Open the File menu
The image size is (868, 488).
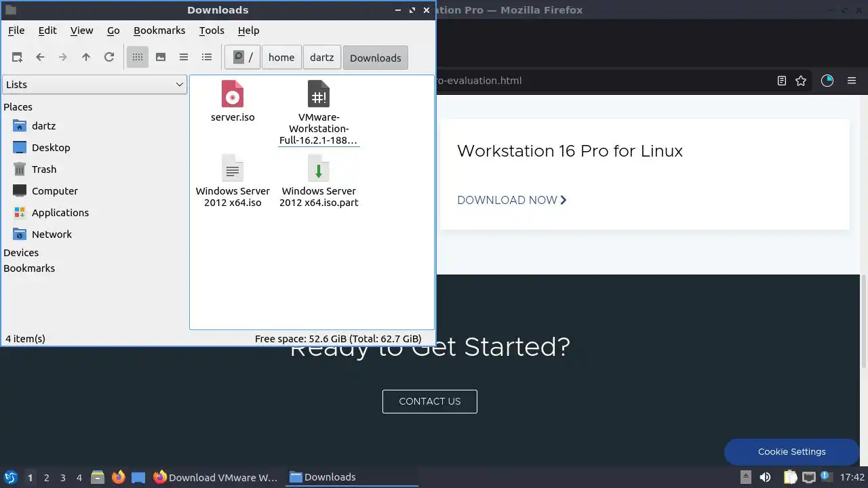(16, 30)
